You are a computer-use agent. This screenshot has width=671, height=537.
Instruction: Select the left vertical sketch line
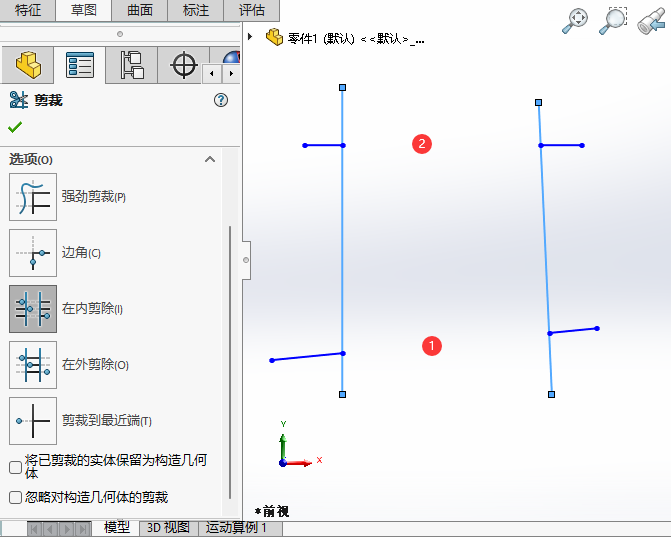pyautogui.click(x=342, y=248)
